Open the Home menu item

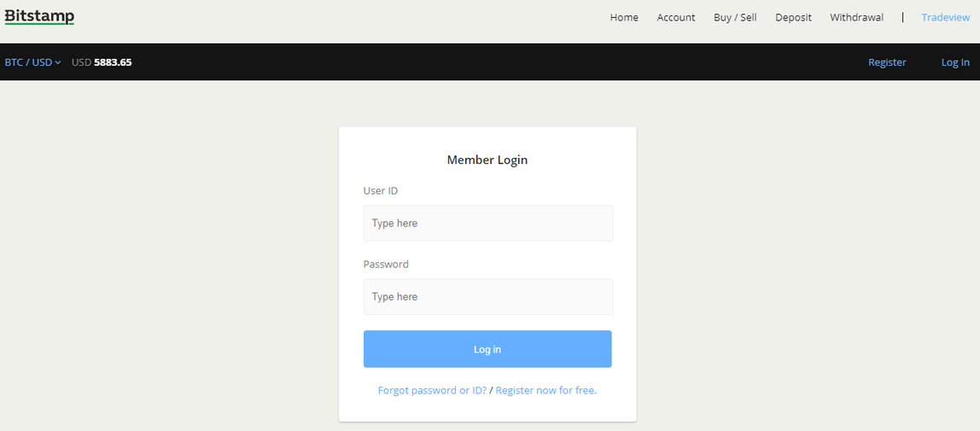[x=624, y=17]
